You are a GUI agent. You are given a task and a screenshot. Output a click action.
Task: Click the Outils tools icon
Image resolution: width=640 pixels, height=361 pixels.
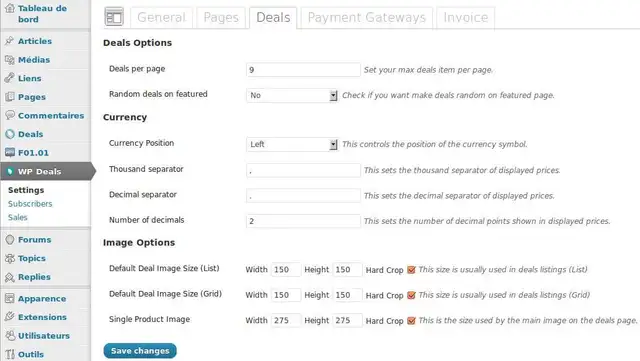click(10, 354)
